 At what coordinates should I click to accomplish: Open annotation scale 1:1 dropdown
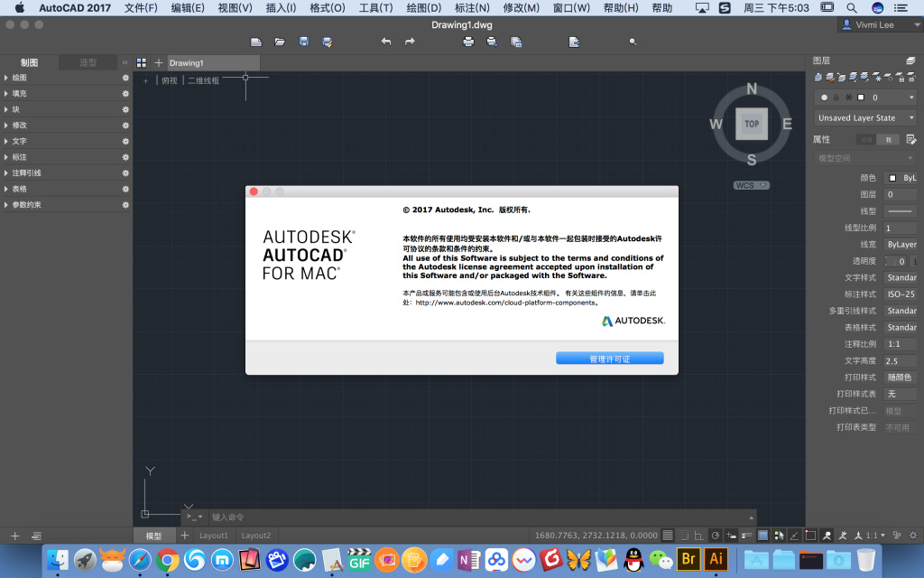tap(875, 536)
